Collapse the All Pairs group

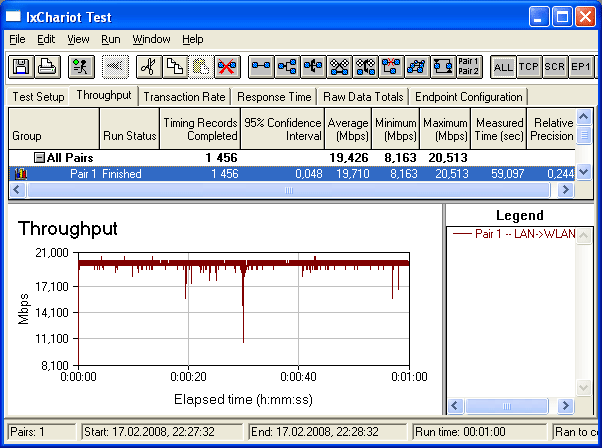point(39,157)
